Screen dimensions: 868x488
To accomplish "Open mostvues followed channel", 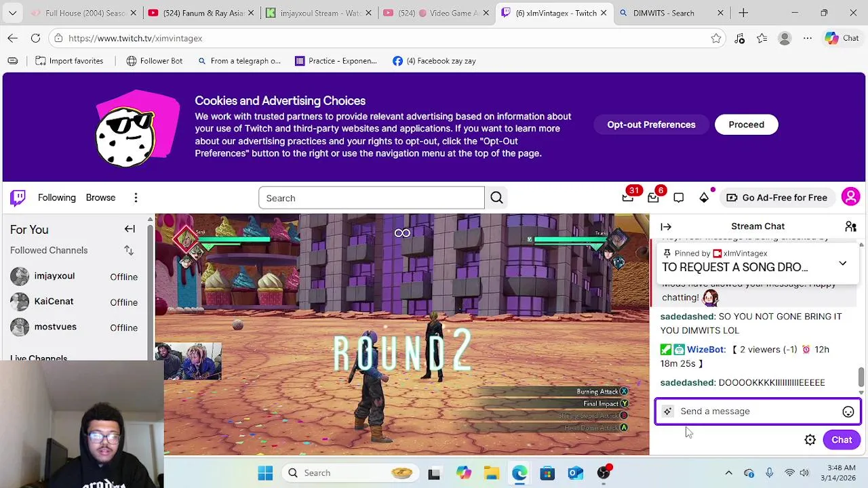I will tap(73, 327).
